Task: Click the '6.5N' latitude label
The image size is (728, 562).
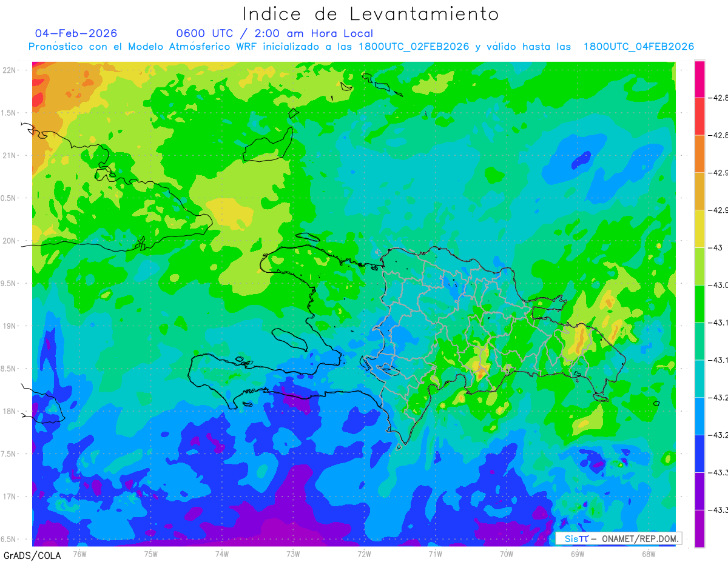Action: tap(9, 539)
